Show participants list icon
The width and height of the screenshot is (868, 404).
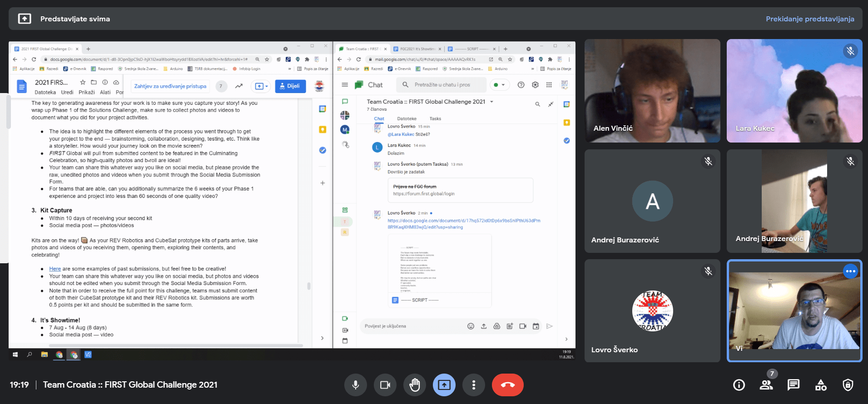point(766,385)
